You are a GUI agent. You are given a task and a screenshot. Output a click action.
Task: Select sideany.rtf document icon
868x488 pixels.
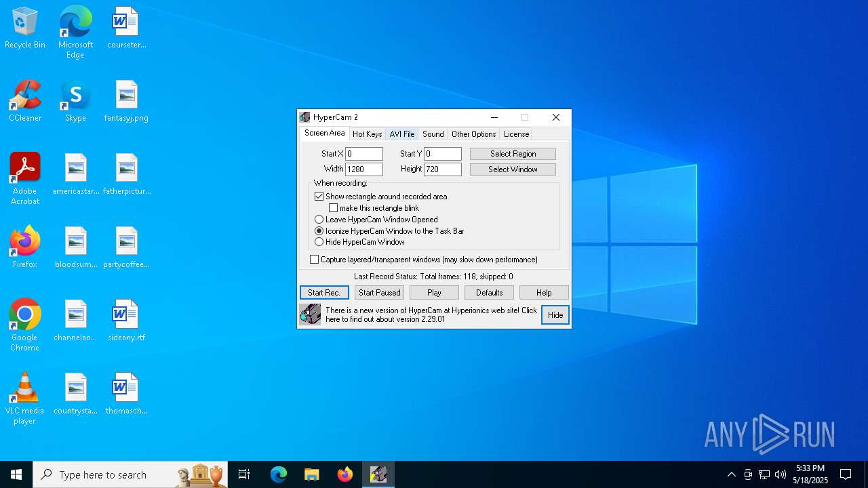coord(126,321)
